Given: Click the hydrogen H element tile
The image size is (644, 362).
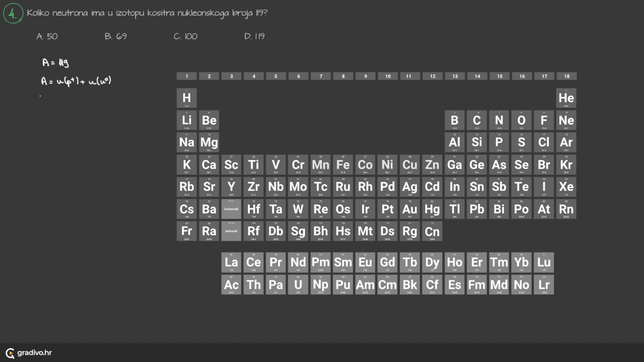Looking at the screenshot, I should [186, 98].
